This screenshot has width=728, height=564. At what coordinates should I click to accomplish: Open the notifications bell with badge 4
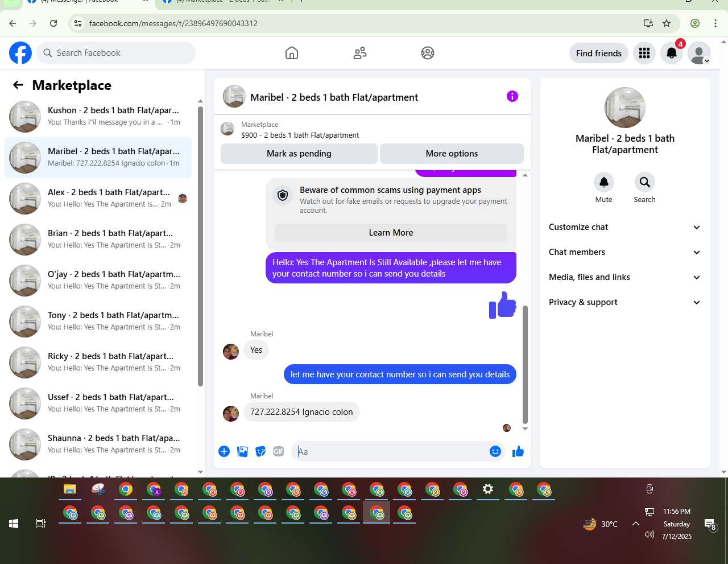672,53
